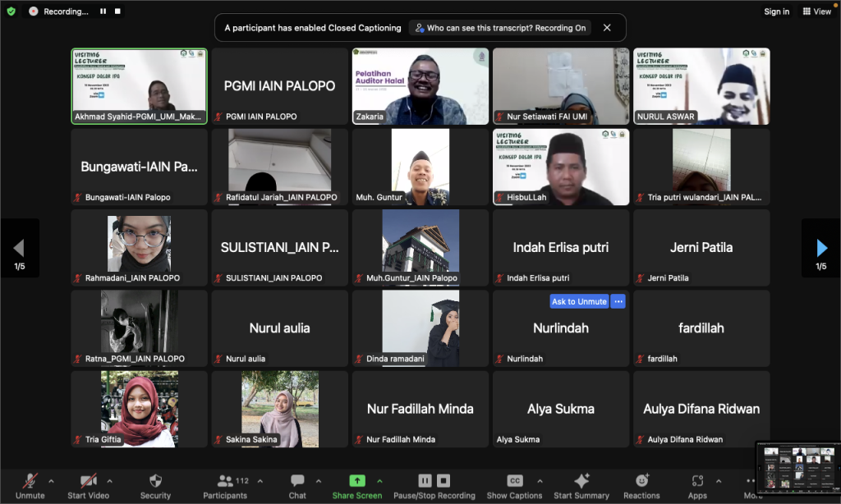Open the Security shield options
Image resolution: width=841 pixels, height=504 pixels.
[x=155, y=482]
